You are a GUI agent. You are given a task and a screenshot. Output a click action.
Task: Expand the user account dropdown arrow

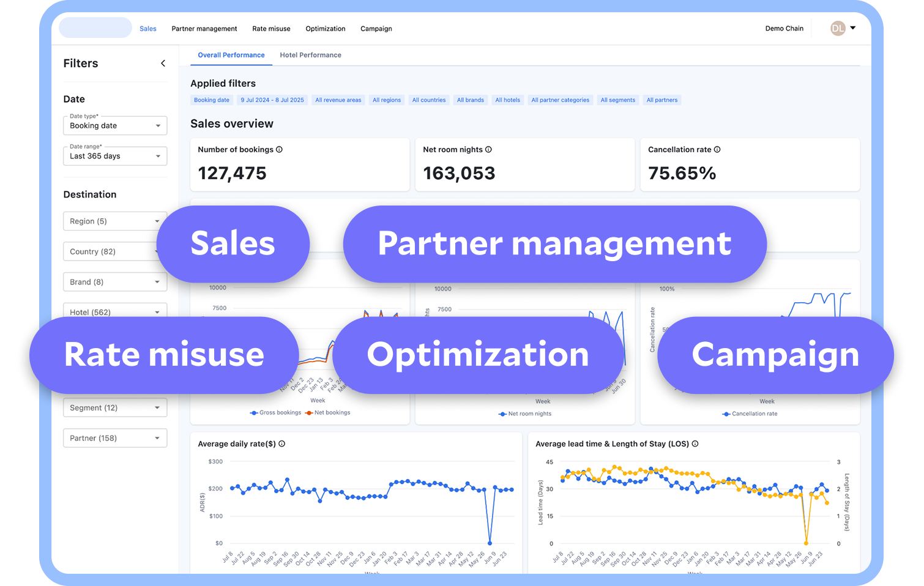(853, 28)
